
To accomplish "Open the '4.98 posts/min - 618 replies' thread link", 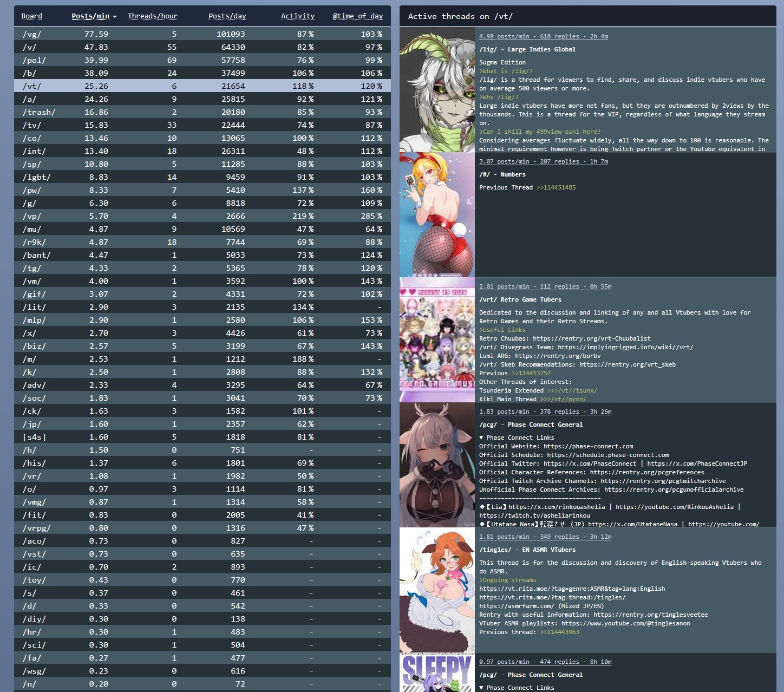I will click(x=544, y=36).
